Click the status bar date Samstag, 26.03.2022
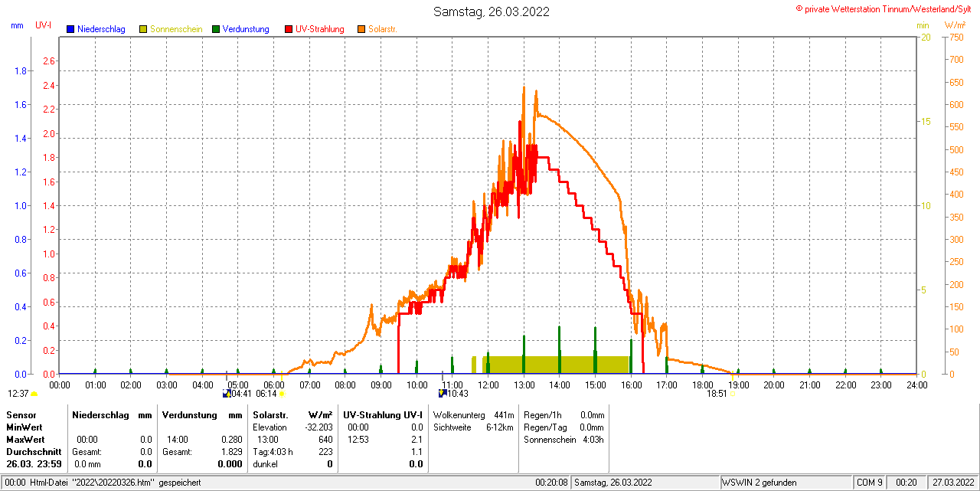 click(613, 483)
